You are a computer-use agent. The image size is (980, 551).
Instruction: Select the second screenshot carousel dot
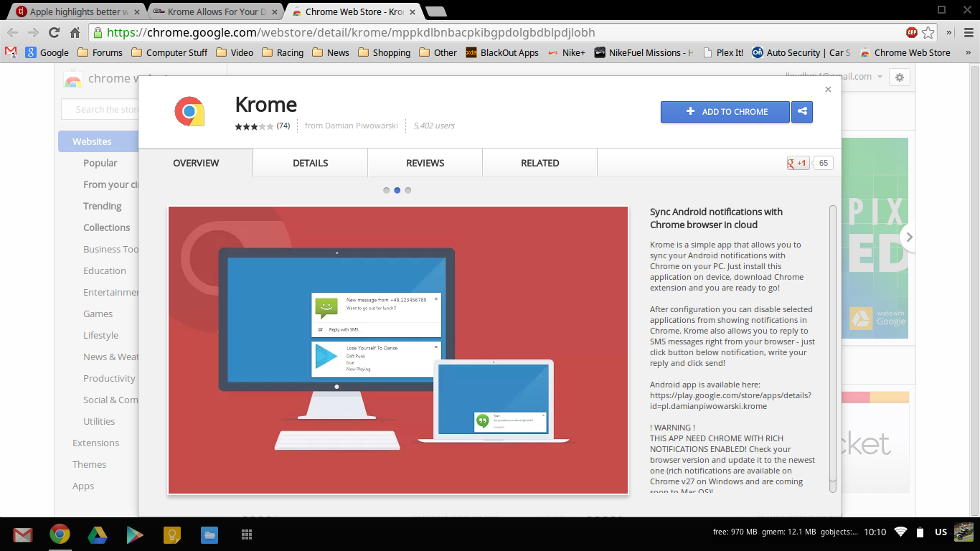[x=397, y=191]
